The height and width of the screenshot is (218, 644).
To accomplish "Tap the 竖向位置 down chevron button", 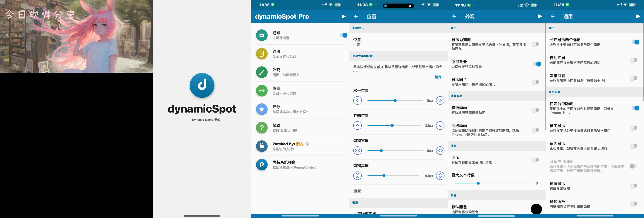I will pos(440,125).
